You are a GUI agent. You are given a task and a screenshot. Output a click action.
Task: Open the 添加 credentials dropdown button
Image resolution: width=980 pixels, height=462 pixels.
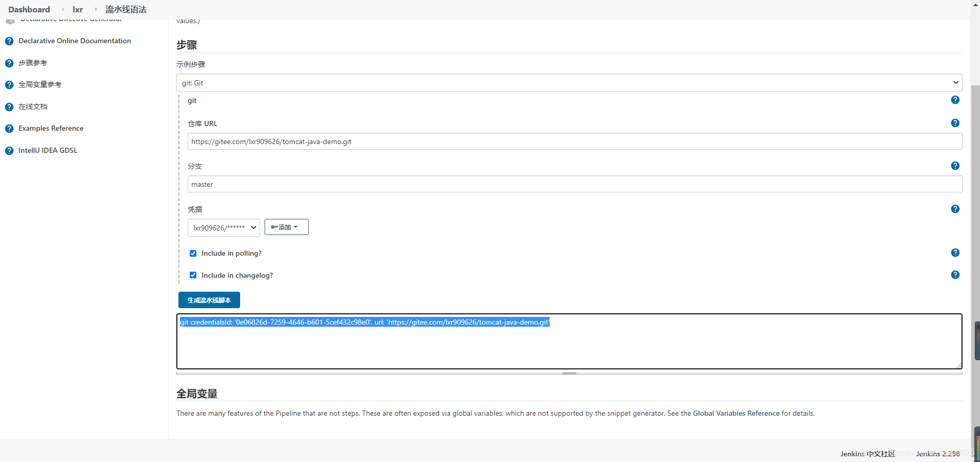pos(286,227)
